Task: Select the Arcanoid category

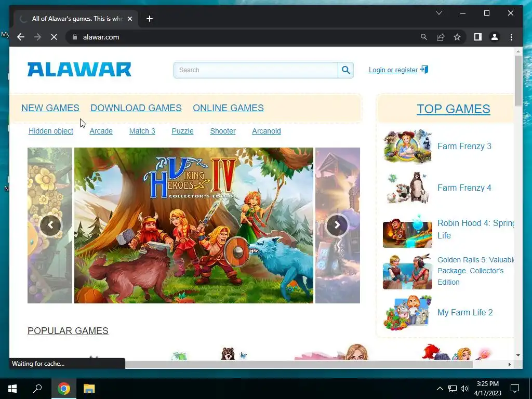Action: pyautogui.click(x=267, y=131)
